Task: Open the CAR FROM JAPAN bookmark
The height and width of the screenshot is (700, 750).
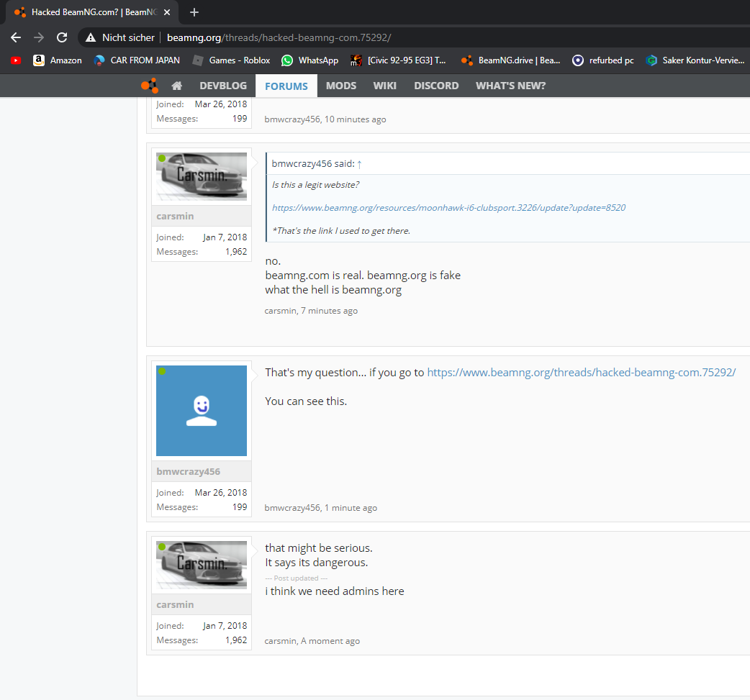Action: click(137, 60)
